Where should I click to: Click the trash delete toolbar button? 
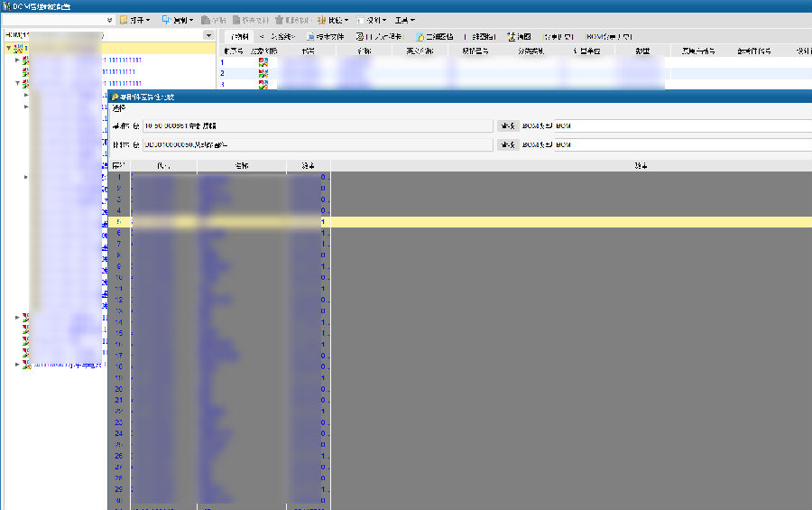[x=292, y=20]
